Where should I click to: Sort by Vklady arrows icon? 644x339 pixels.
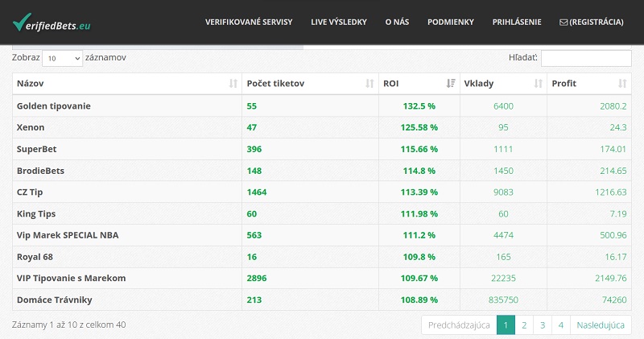(x=538, y=84)
